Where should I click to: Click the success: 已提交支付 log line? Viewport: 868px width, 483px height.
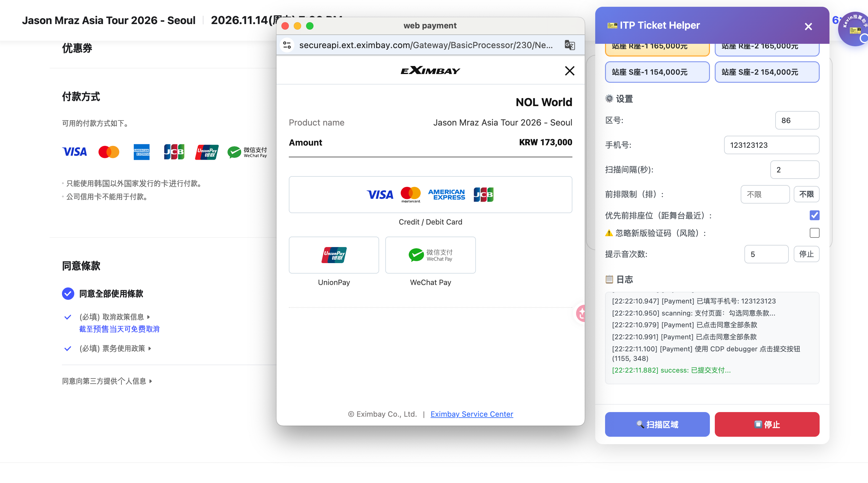click(671, 370)
